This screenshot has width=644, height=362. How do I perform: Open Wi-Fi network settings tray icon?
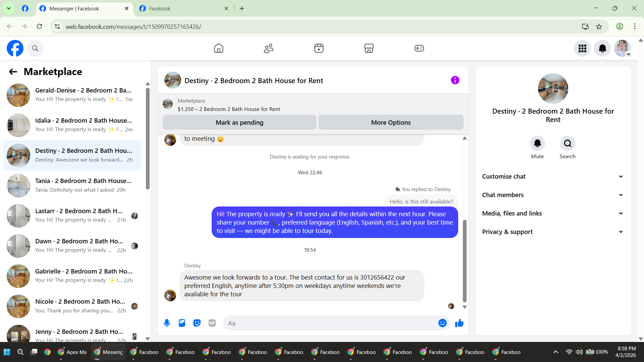pyautogui.click(x=569, y=352)
